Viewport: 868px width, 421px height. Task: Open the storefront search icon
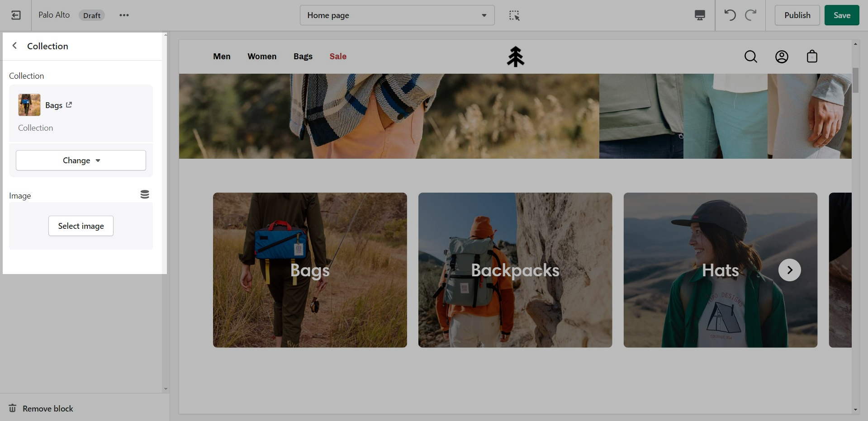[750, 57]
